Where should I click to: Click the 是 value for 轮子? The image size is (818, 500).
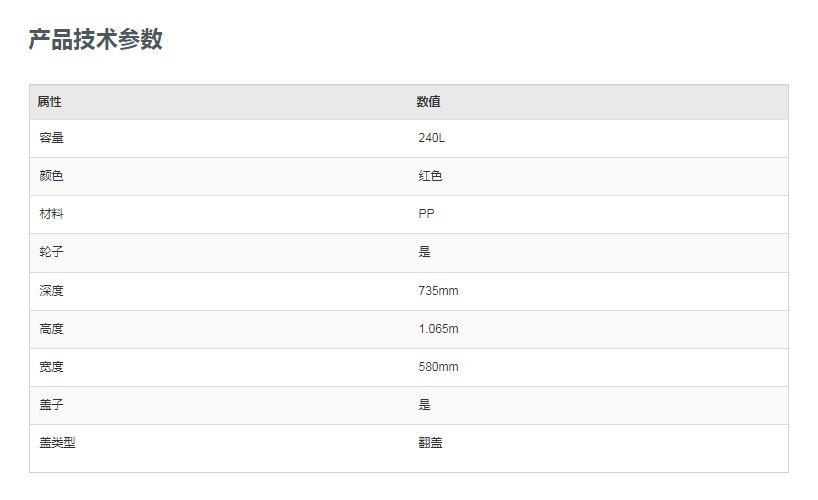[x=425, y=252]
